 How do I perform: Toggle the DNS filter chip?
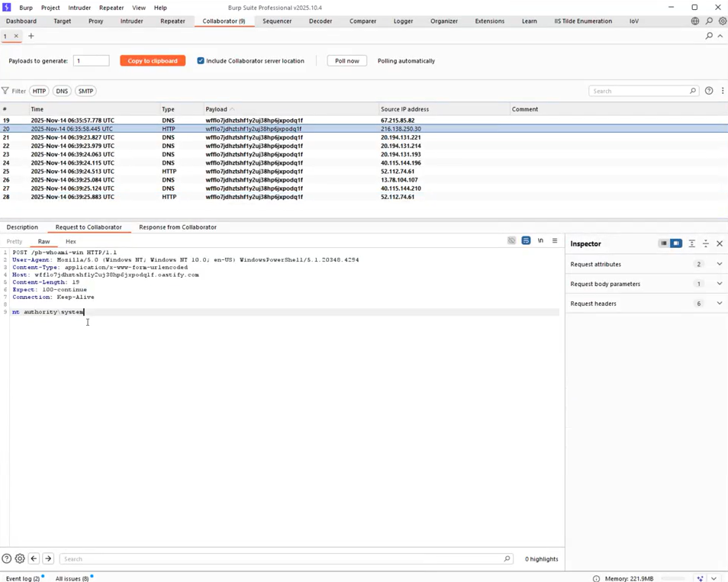(x=62, y=91)
